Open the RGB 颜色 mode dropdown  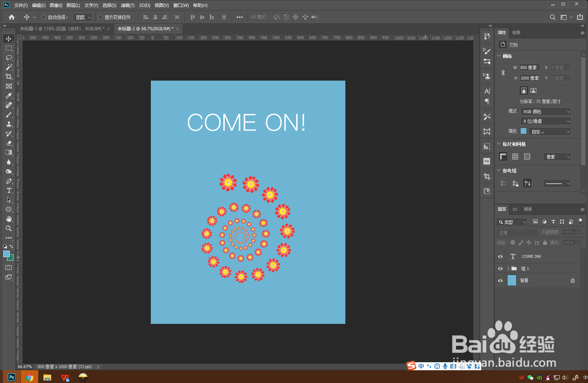click(x=546, y=112)
